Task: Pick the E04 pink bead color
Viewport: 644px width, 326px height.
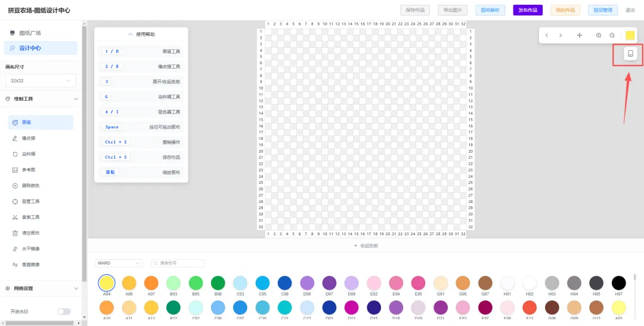Action: (x=396, y=283)
